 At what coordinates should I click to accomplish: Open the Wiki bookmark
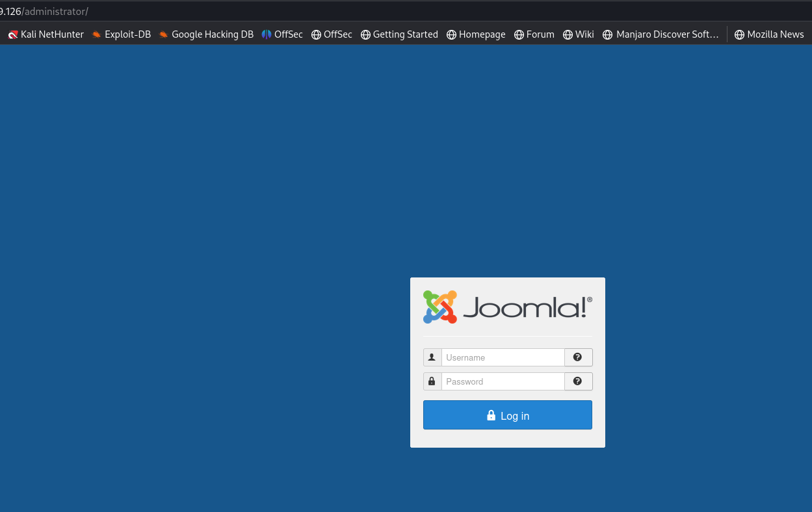click(x=579, y=34)
